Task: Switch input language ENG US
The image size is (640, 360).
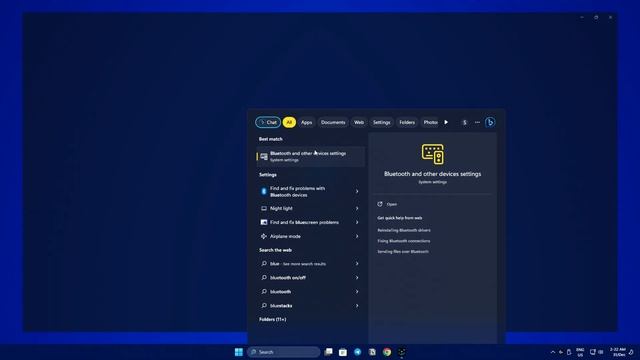Action: 580,352
